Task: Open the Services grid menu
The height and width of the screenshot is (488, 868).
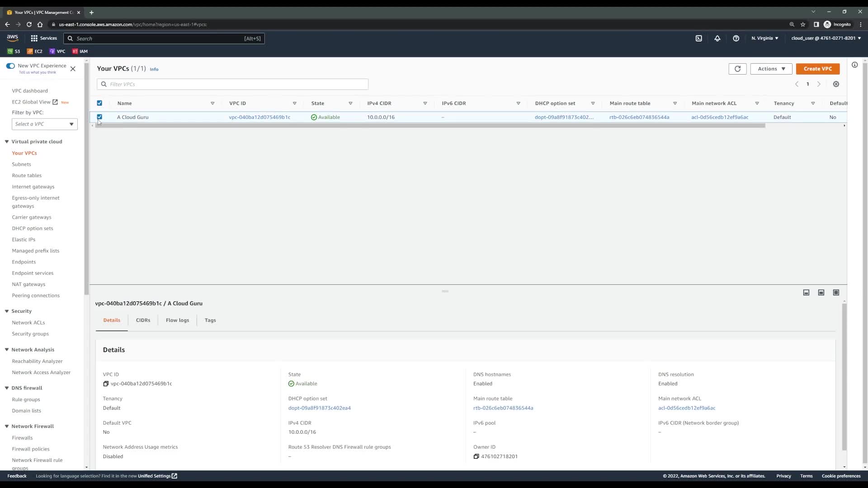Action: click(x=34, y=38)
